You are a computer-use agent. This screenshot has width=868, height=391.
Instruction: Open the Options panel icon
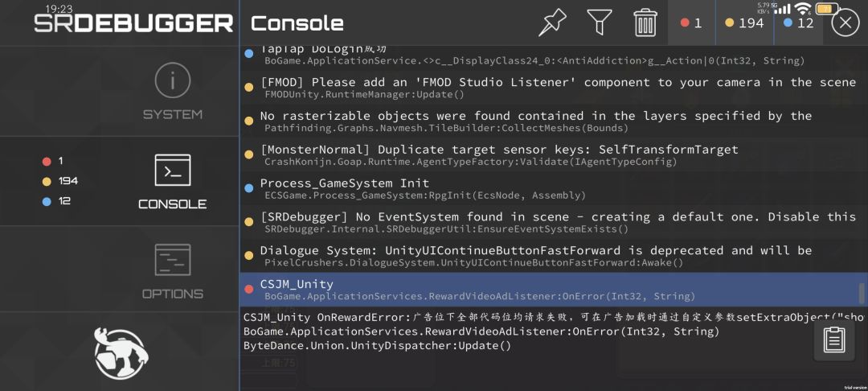click(x=173, y=260)
